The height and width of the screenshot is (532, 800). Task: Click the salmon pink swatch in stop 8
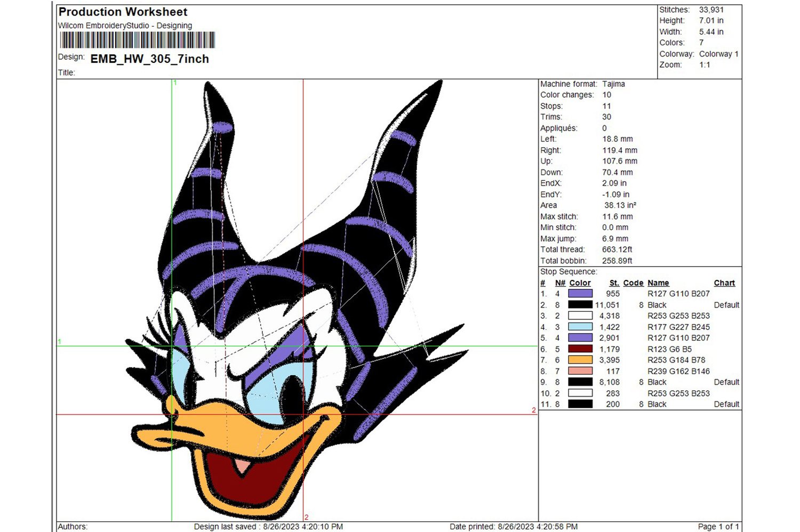coord(580,371)
